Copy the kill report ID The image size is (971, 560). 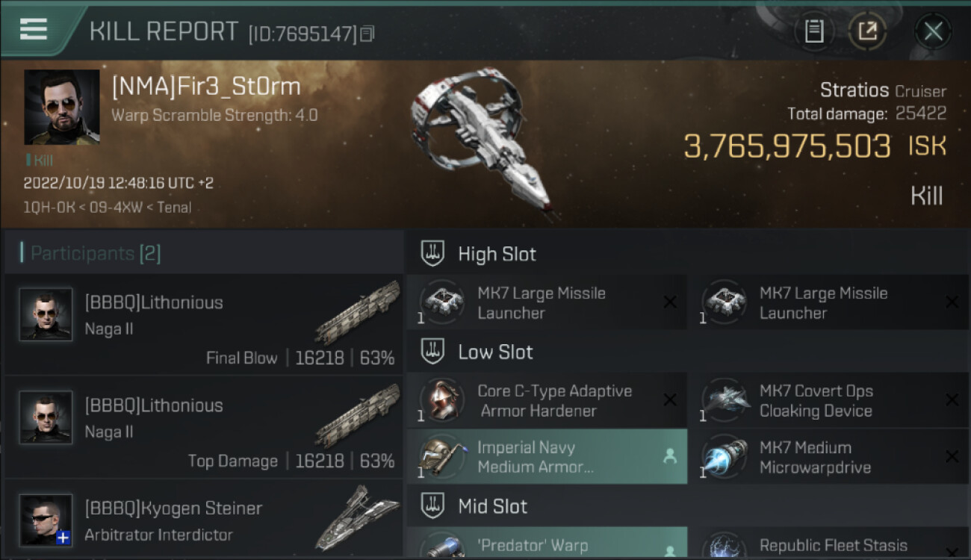coord(367,34)
